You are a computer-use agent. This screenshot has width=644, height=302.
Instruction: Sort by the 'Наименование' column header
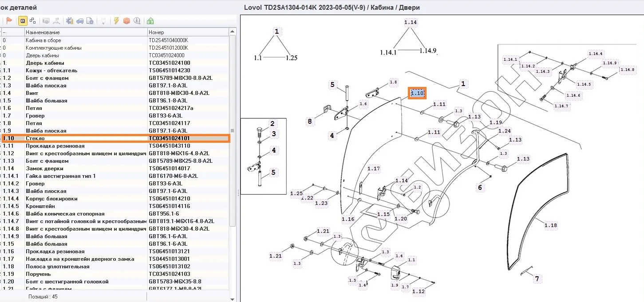86,32
